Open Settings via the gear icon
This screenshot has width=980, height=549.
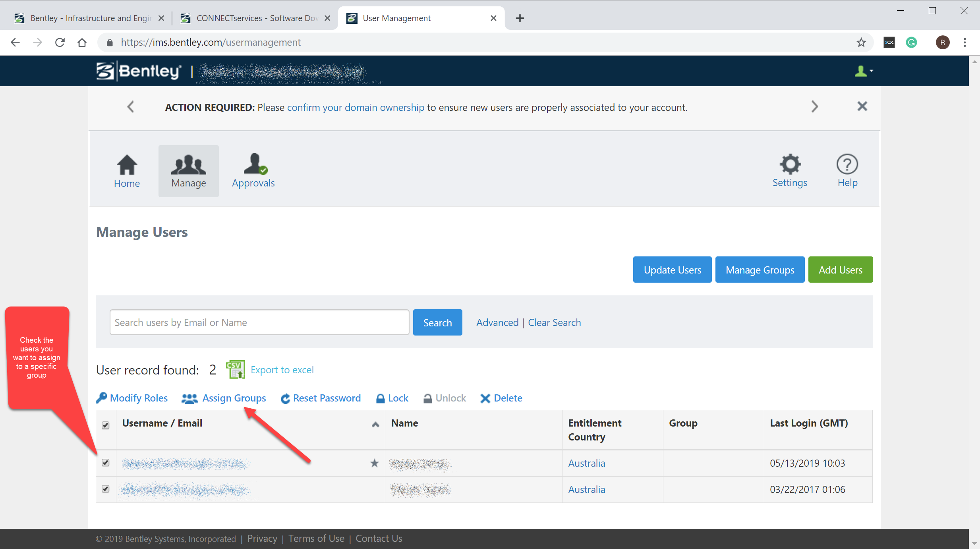[x=790, y=164]
